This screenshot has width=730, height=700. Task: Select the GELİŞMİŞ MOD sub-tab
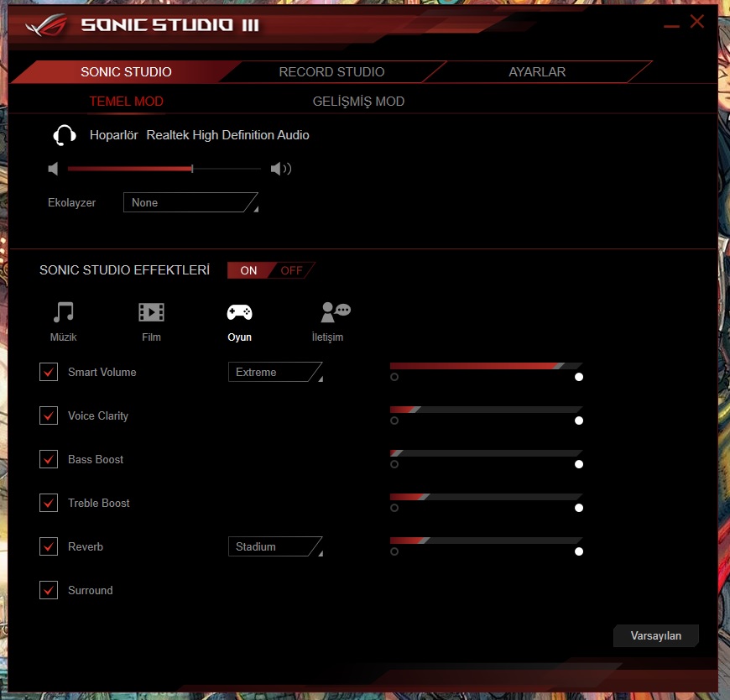coord(358,102)
